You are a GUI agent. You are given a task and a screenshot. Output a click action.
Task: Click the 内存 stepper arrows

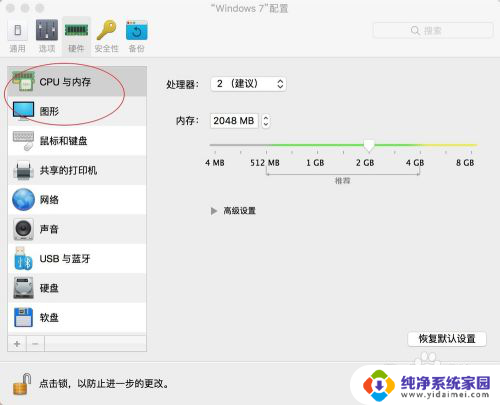pyautogui.click(x=266, y=121)
